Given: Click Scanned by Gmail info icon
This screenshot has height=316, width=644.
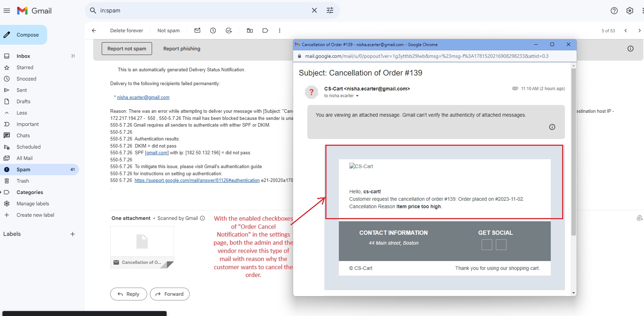Looking at the screenshot, I should click(x=202, y=218).
